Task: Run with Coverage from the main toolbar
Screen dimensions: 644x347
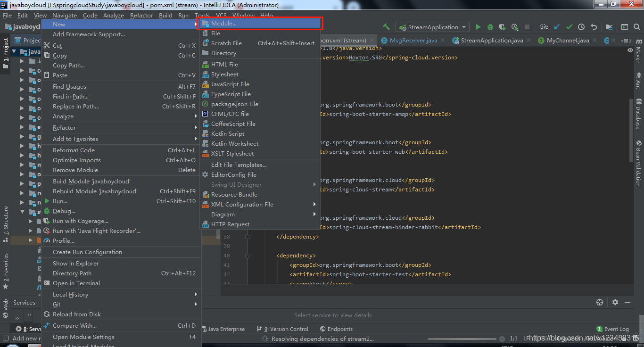Action: pos(503,27)
